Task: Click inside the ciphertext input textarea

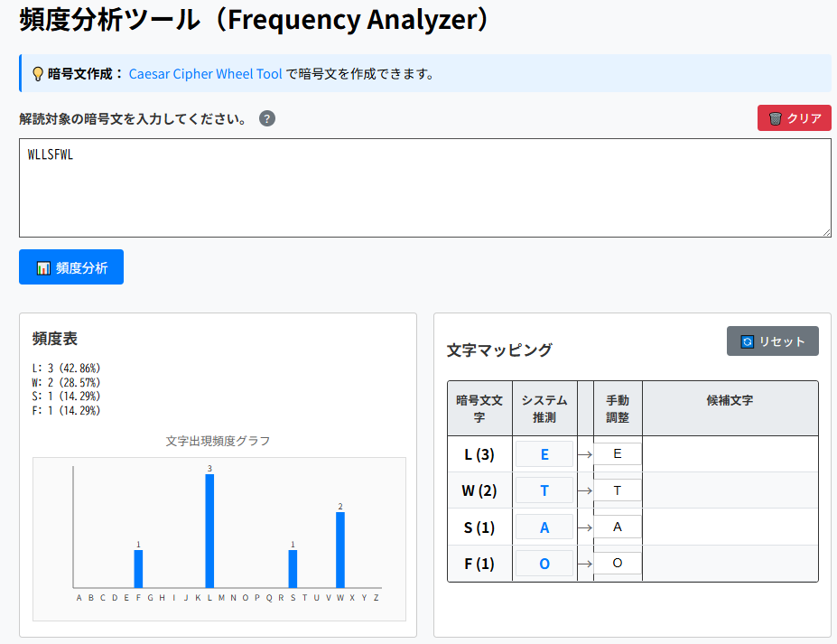Action: 424,188
